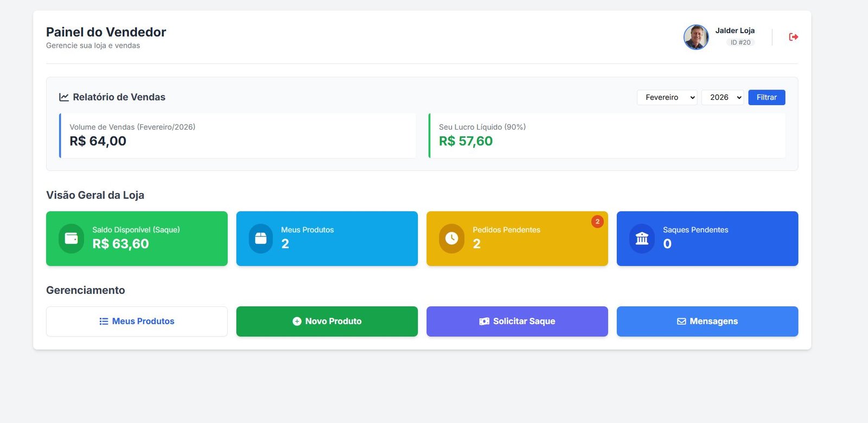This screenshot has width=868, height=423.
Task: Click the box icon in Meus Produtos card
Action: pos(261,239)
